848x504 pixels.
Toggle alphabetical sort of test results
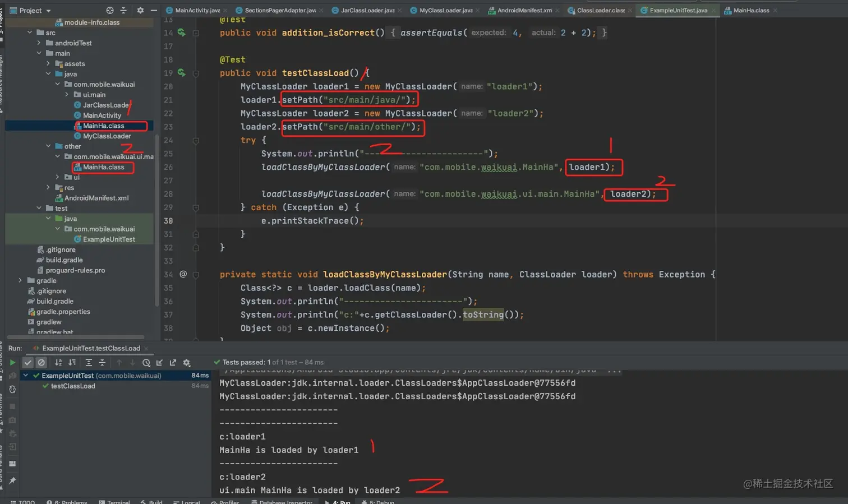[58, 363]
